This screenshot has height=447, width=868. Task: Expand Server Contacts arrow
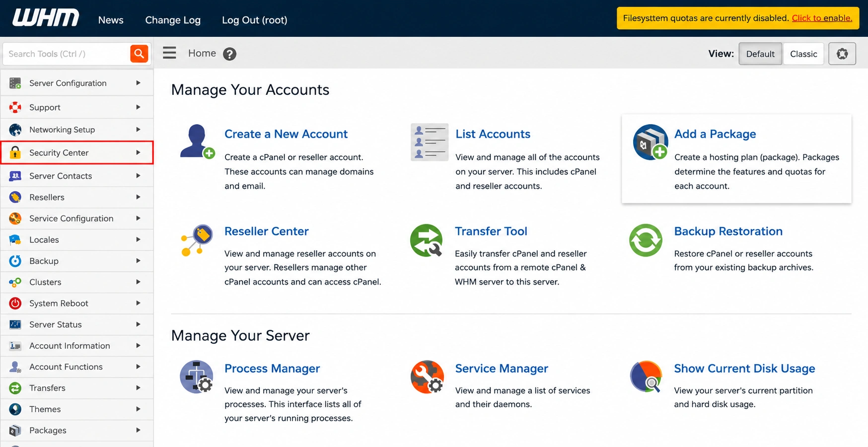138,176
